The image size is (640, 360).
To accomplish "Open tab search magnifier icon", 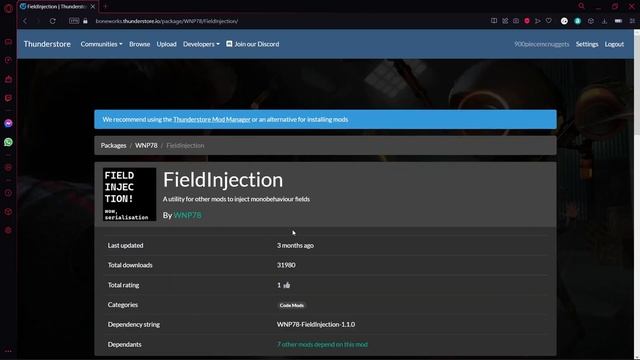I will point(581,6).
